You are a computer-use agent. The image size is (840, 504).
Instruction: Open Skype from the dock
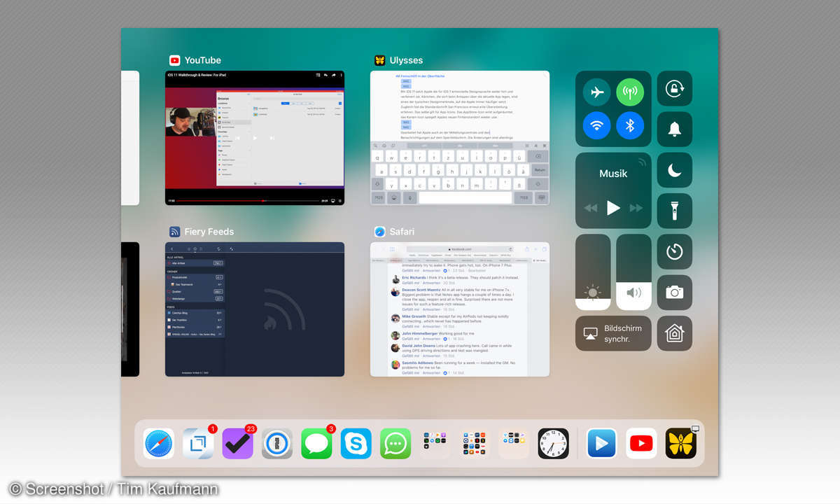356,444
